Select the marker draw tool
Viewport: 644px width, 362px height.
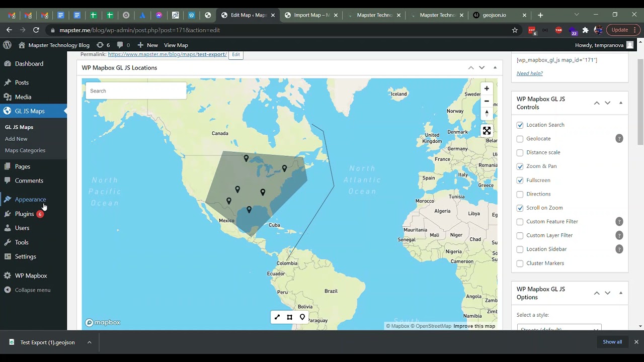coord(302,317)
